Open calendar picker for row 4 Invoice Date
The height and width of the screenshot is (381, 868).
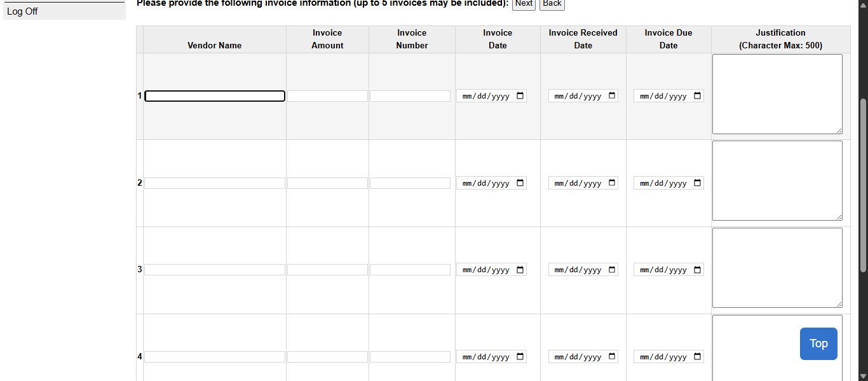(x=520, y=357)
